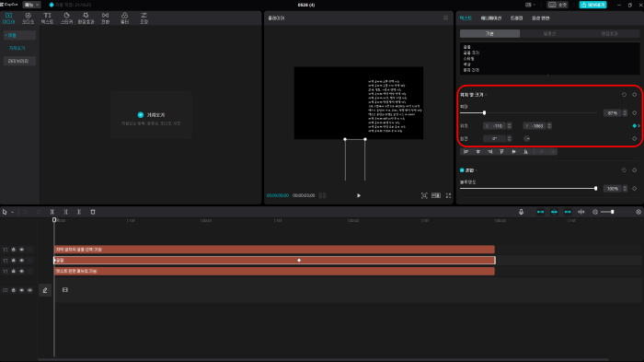Start voiceover recording with microphone icon

click(x=522, y=212)
